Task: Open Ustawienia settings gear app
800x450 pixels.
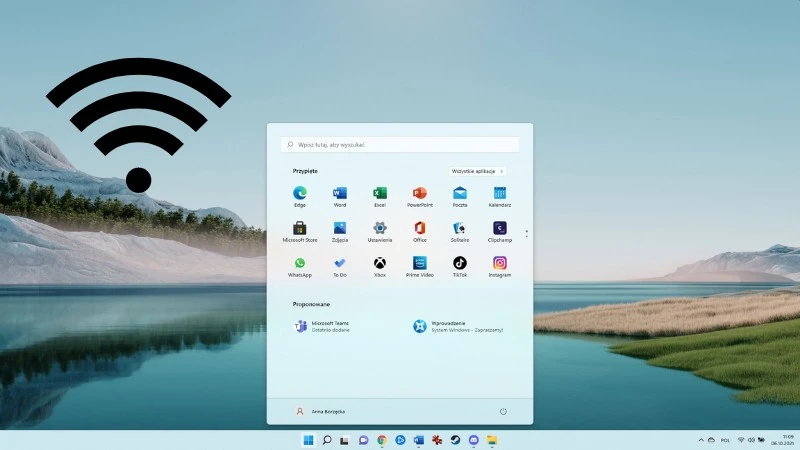Action: [380, 232]
